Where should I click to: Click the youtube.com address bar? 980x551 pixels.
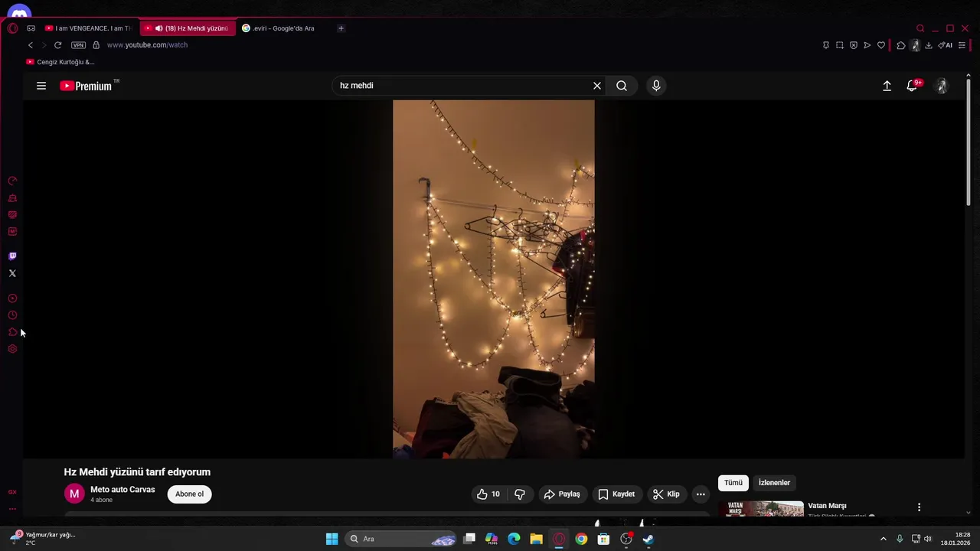(x=147, y=45)
